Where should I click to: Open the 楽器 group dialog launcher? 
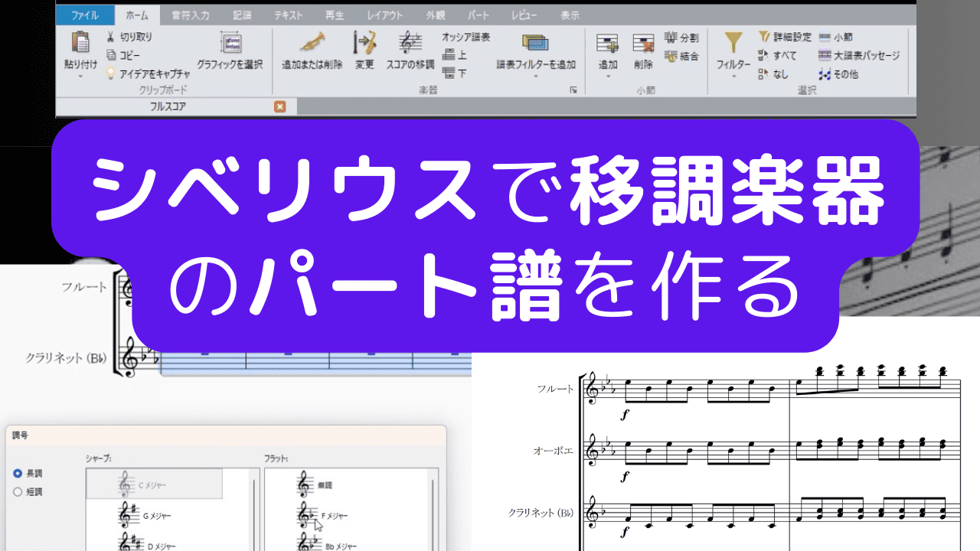pyautogui.click(x=573, y=90)
